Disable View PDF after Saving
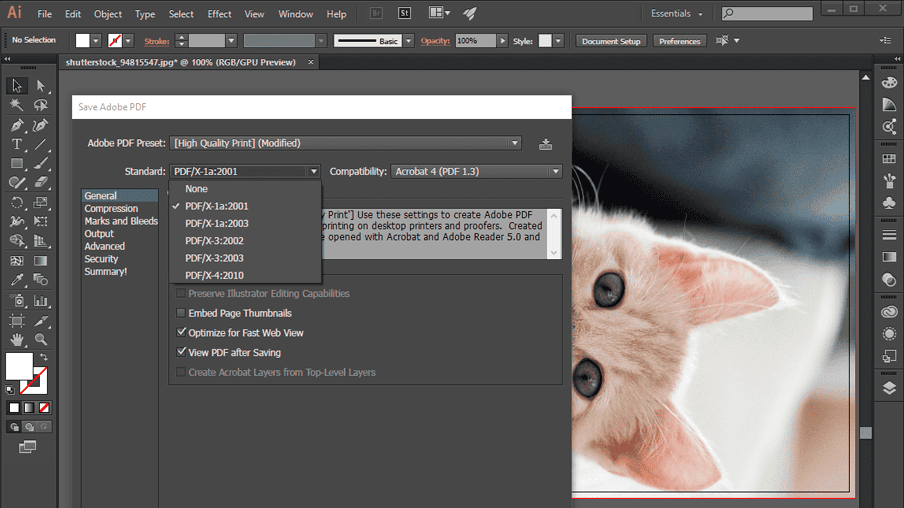Screen dimensions: 904x508 [181, 352]
